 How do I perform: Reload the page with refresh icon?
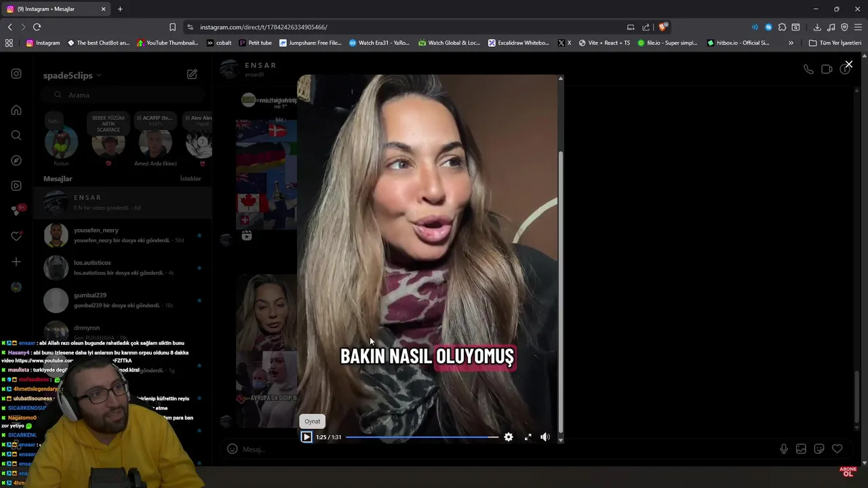click(37, 27)
